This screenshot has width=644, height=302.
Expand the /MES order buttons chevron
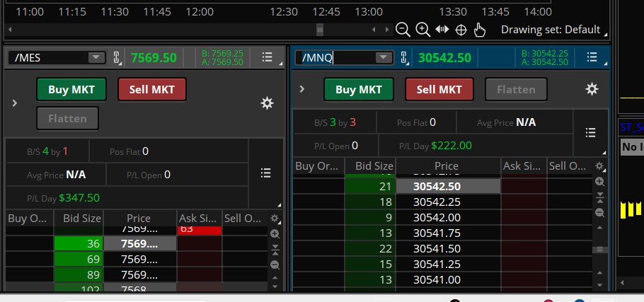point(15,103)
